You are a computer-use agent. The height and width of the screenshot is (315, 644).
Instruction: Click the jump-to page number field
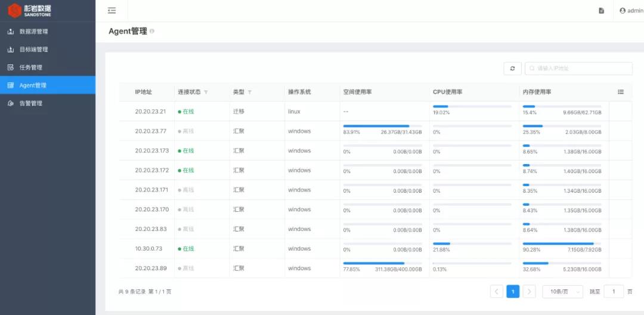[x=614, y=292]
